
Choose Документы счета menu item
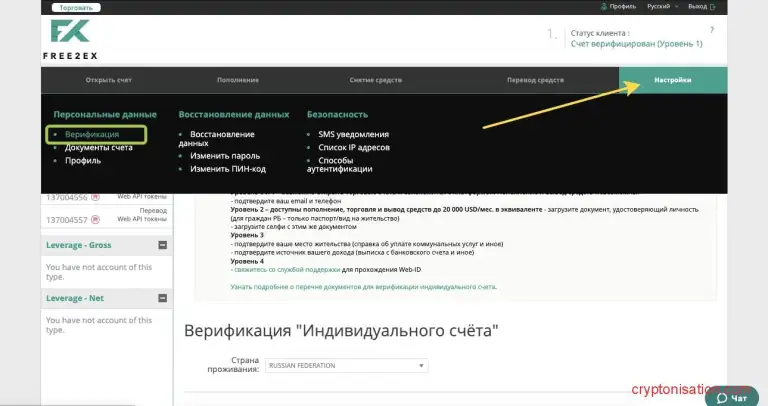[98, 147]
